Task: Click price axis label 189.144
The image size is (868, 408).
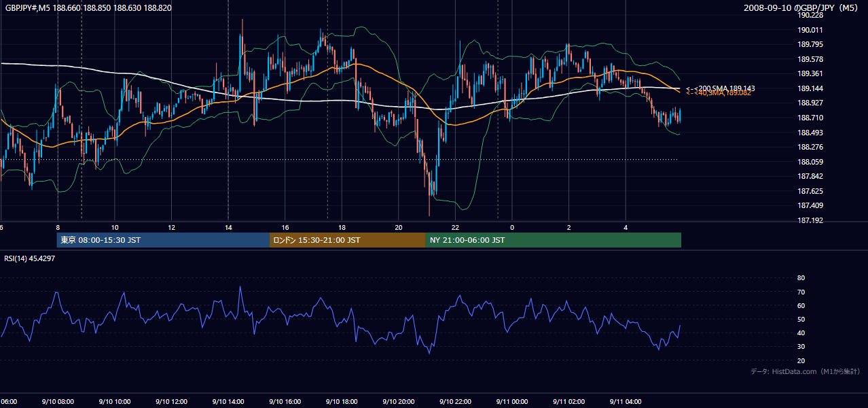Action: click(810, 88)
